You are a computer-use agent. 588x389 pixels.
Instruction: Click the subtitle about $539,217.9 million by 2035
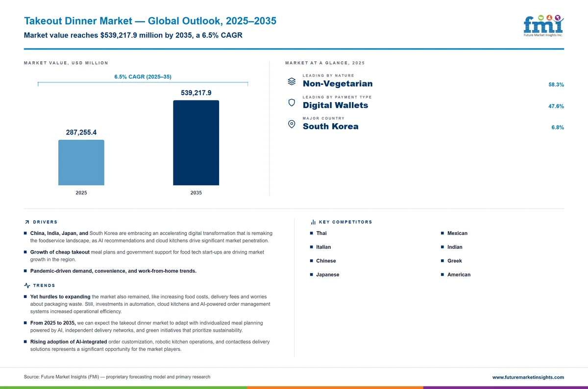(133, 35)
